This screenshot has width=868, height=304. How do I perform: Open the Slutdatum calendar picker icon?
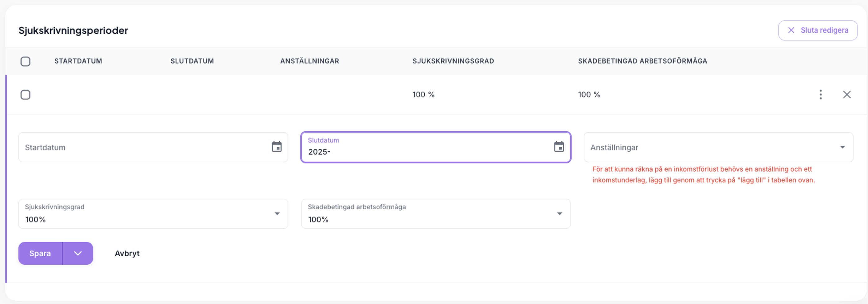559,147
